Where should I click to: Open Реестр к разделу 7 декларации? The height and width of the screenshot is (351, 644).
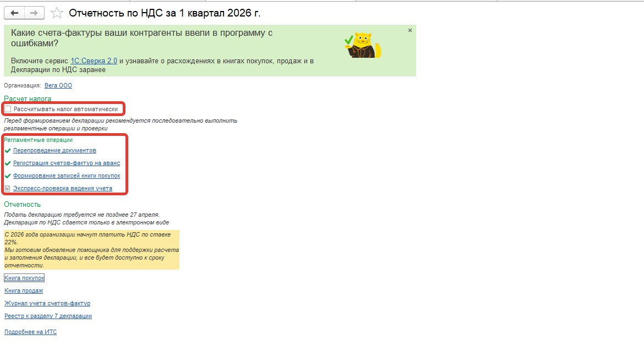(x=48, y=316)
